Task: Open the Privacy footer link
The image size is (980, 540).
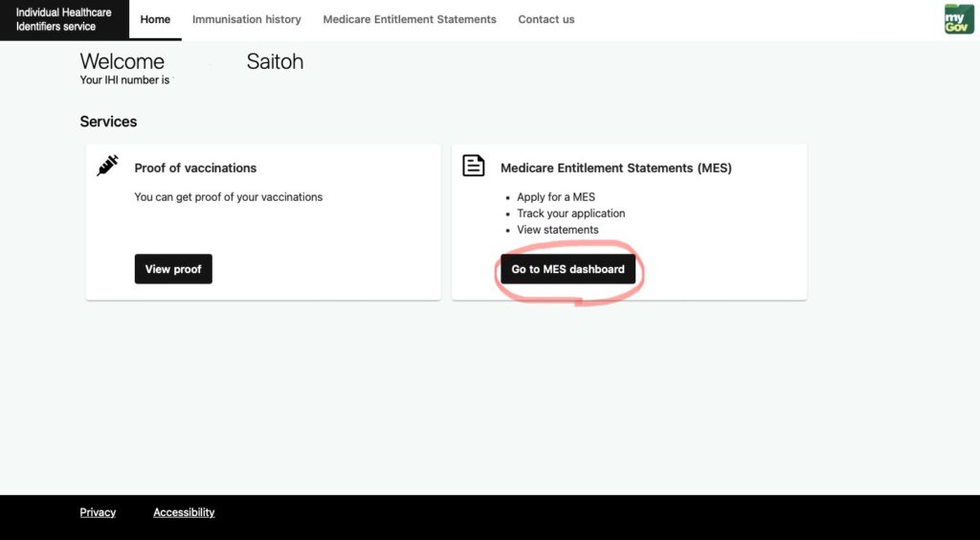Action: (98, 512)
